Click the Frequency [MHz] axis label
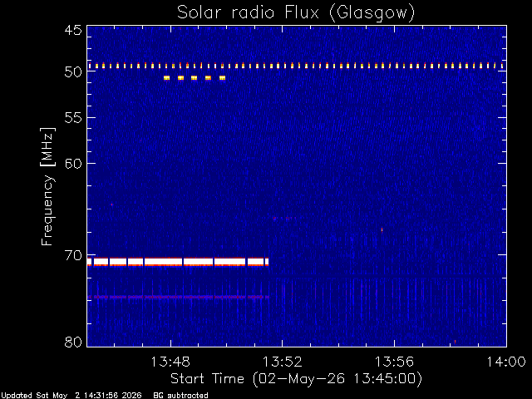 coord(47,186)
